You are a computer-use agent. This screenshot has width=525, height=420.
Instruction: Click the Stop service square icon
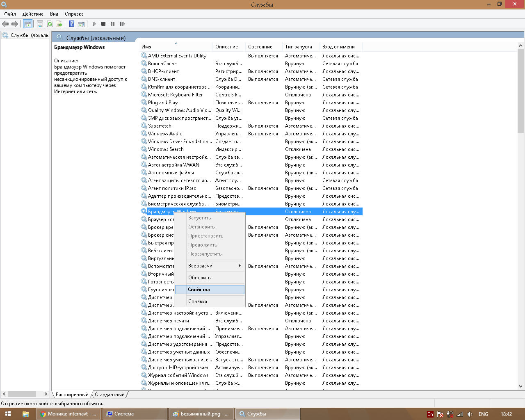[x=103, y=24]
